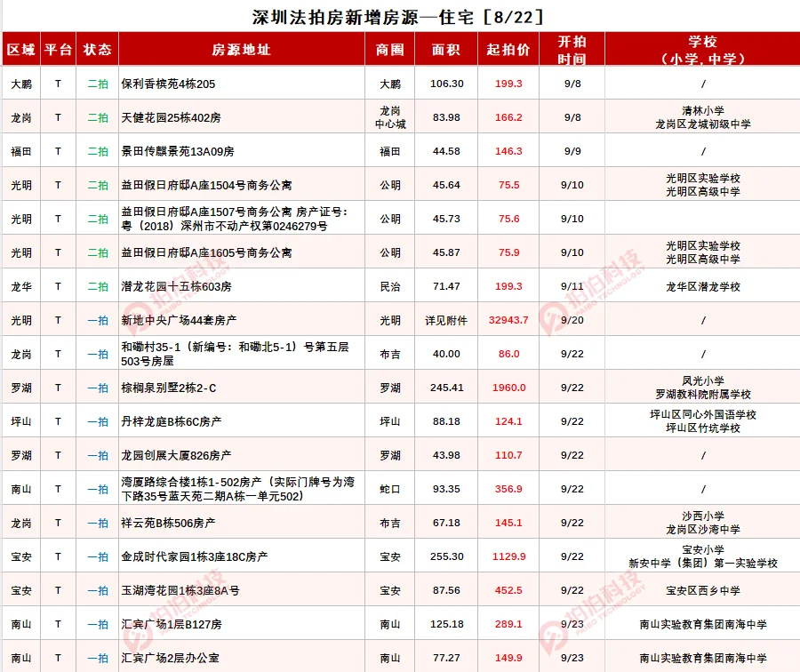Select address 益田假日府邸A座1504号商务公寓

206,185
